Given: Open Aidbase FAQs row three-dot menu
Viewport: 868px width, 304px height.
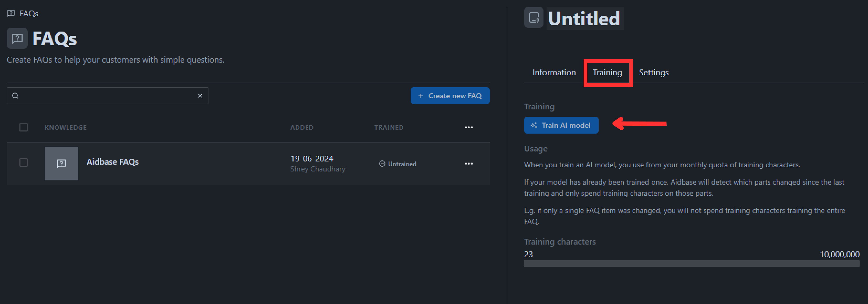Looking at the screenshot, I should pos(469,164).
